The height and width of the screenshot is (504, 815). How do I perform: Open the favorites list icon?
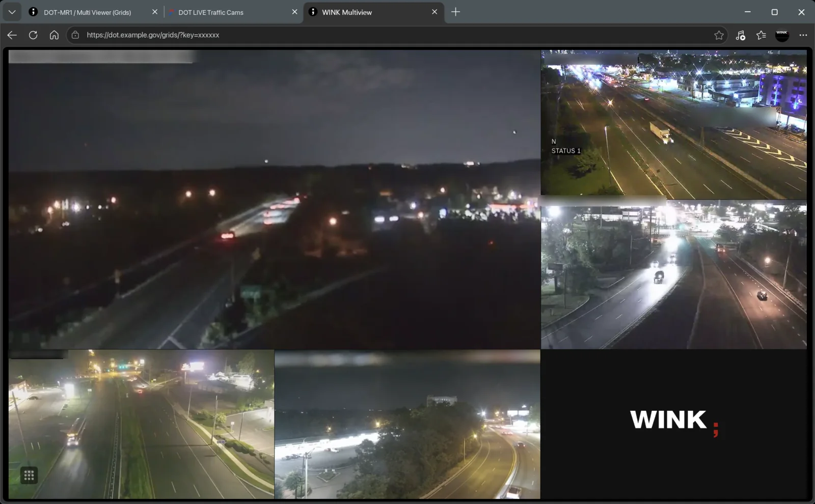(x=761, y=35)
